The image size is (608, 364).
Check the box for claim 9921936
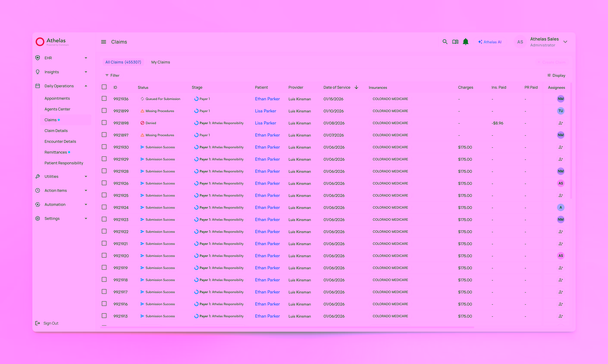104,99
